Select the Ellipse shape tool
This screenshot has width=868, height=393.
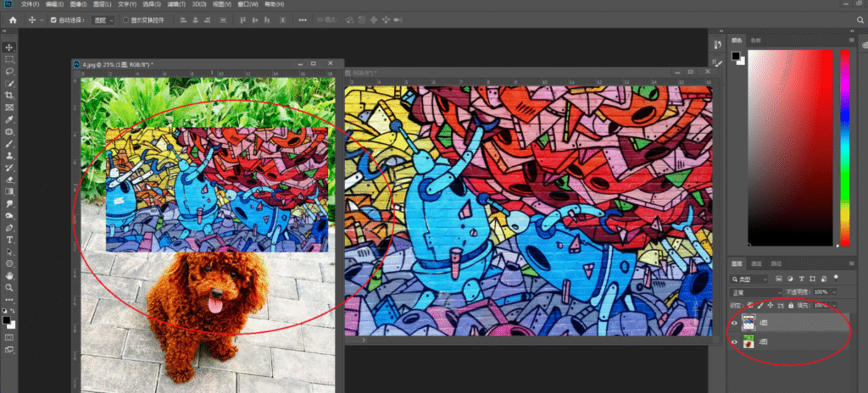pos(9,263)
